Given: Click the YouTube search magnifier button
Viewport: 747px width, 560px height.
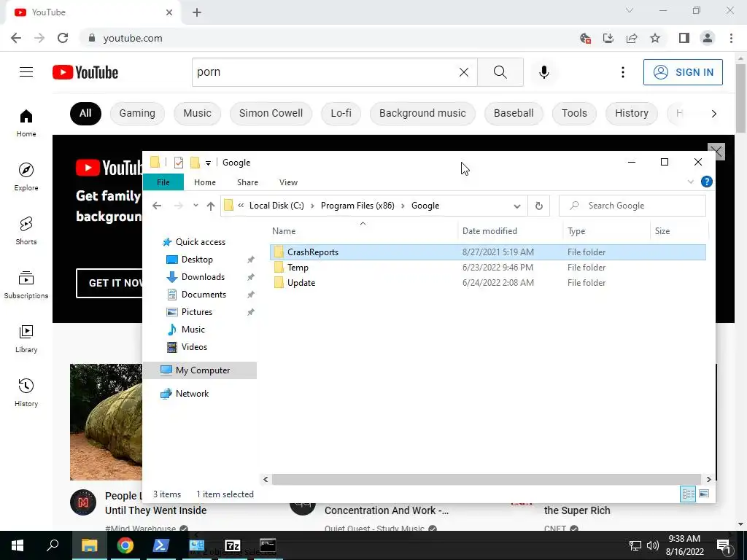Looking at the screenshot, I should [x=500, y=72].
